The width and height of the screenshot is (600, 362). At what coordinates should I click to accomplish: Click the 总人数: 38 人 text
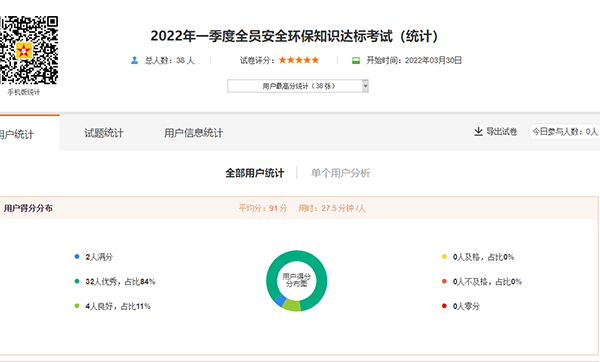170,60
